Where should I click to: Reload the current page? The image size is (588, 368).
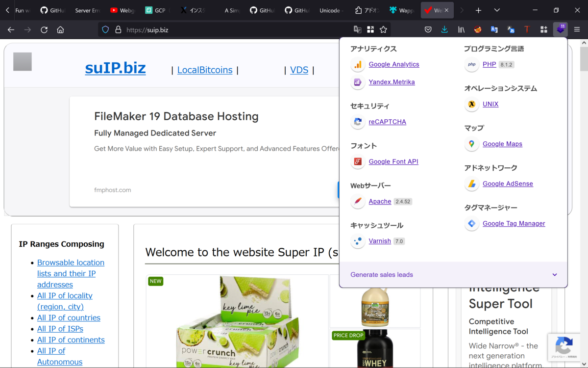pos(44,30)
